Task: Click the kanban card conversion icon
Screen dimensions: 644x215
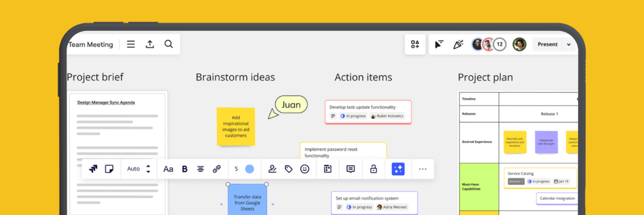Action: click(x=327, y=169)
